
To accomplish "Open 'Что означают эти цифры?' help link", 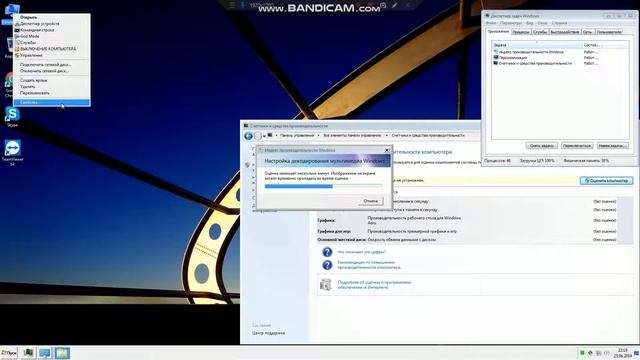I will point(362,252).
